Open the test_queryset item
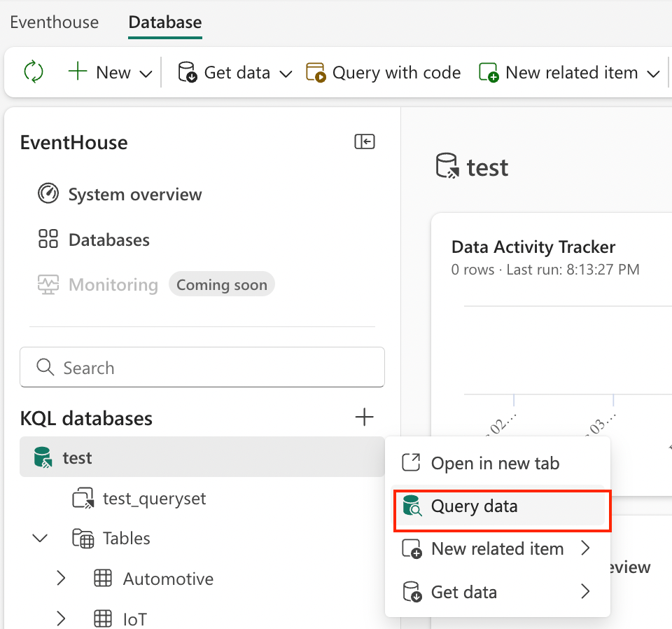672x629 pixels. click(x=154, y=499)
